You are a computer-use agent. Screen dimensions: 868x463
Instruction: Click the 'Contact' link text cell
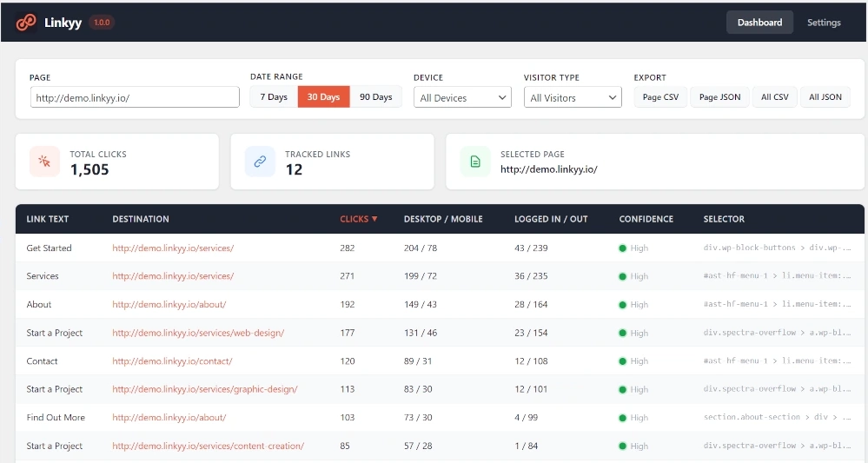[x=42, y=361]
